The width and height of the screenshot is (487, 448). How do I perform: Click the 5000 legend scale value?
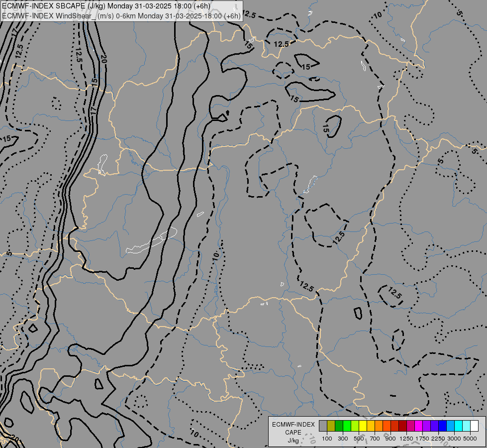click(470, 439)
